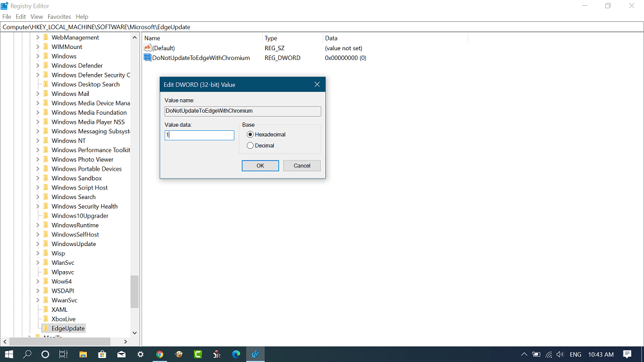Select the Windows Desktop Search folder icon
This screenshot has width=644, height=362.
[46, 84]
